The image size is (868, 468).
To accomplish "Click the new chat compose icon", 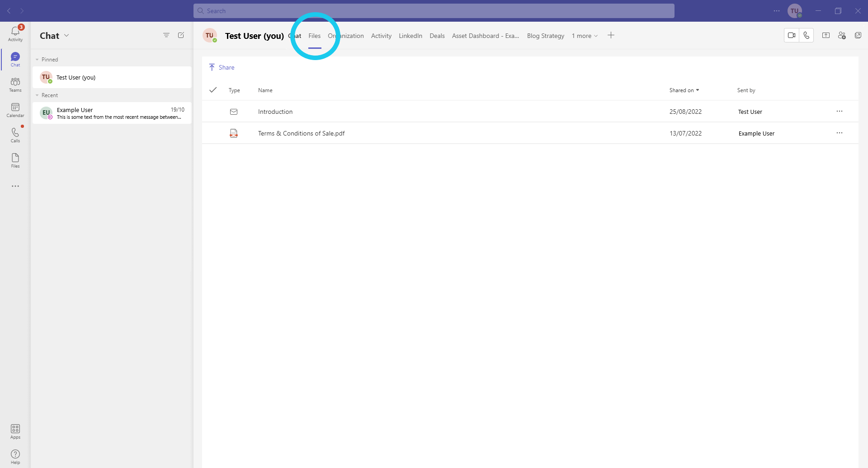I will coord(181,35).
